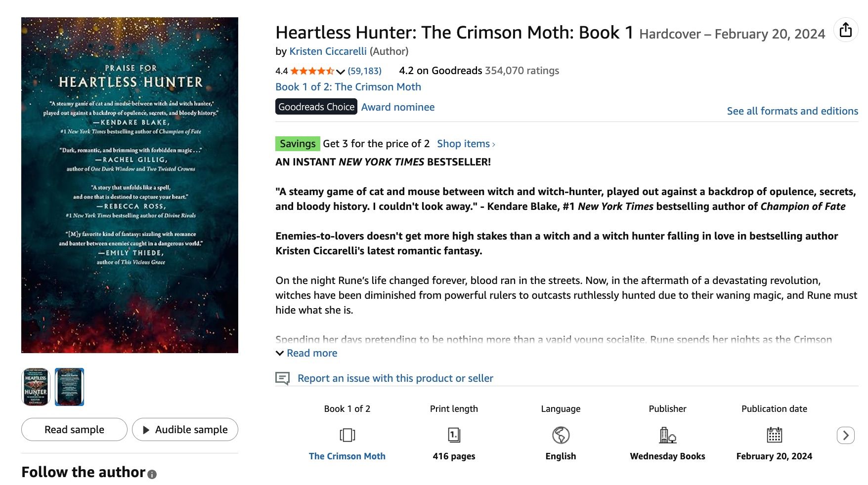This screenshot has height=485, width=868.
Task: Select the back cover praise thumbnail
Action: coord(70,387)
